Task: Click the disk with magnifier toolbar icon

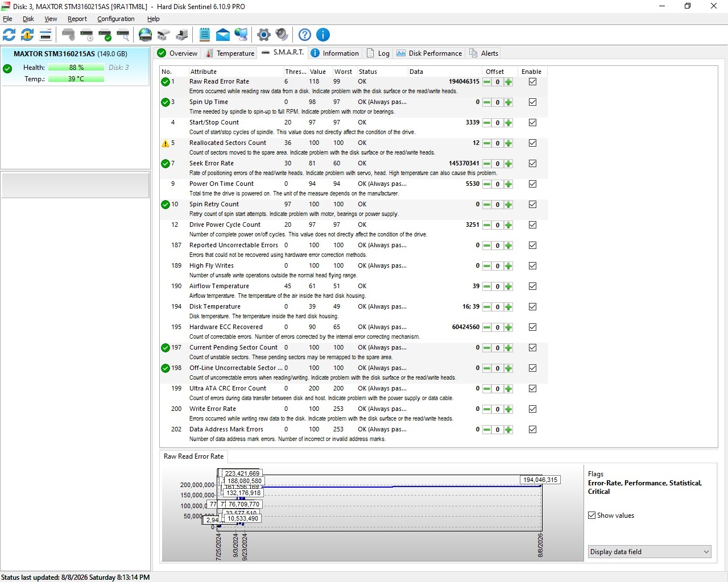Action: click(x=123, y=35)
